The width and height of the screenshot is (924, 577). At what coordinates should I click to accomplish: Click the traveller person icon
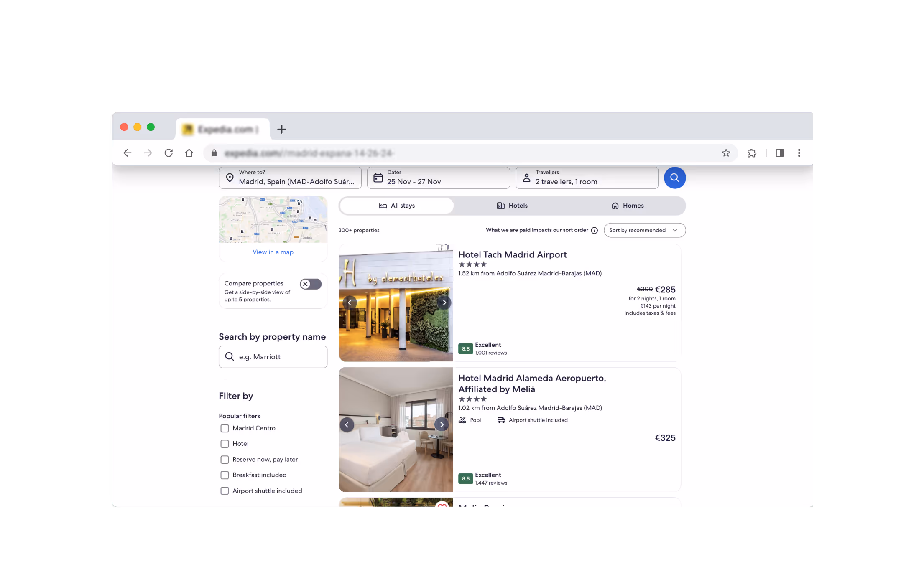(527, 177)
